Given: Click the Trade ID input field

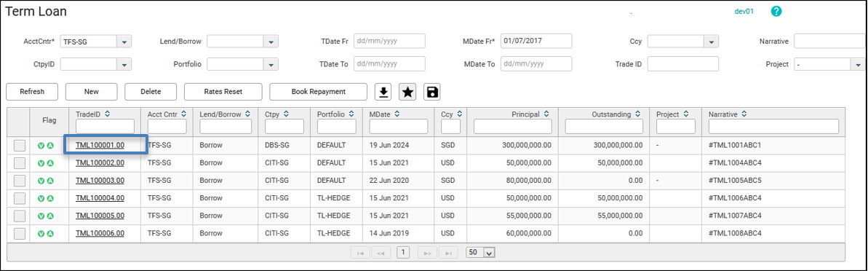Looking at the screenshot, I should click(683, 63).
